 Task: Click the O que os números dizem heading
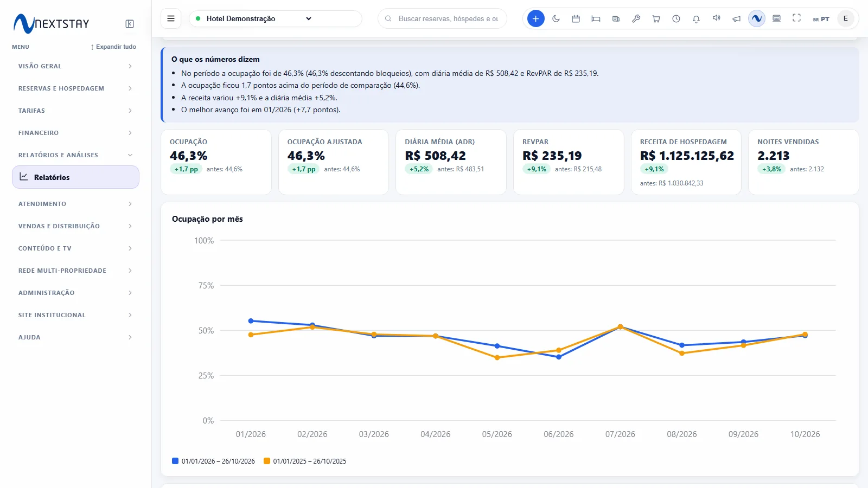[215, 59]
